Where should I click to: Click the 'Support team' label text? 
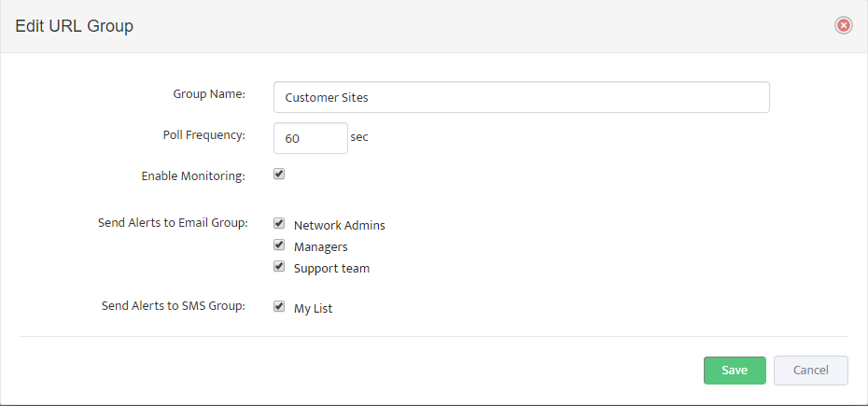[331, 269]
